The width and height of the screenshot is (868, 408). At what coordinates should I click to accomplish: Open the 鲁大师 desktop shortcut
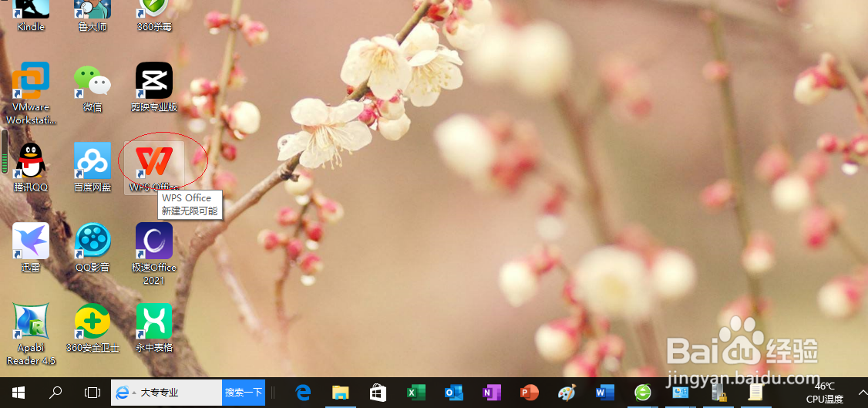click(93, 16)
